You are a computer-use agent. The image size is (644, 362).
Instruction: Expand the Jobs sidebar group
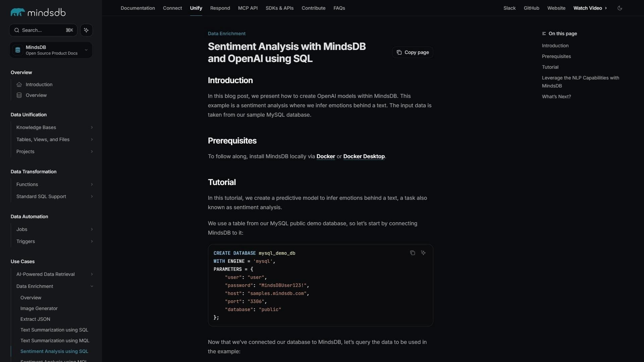coord(54,229)
